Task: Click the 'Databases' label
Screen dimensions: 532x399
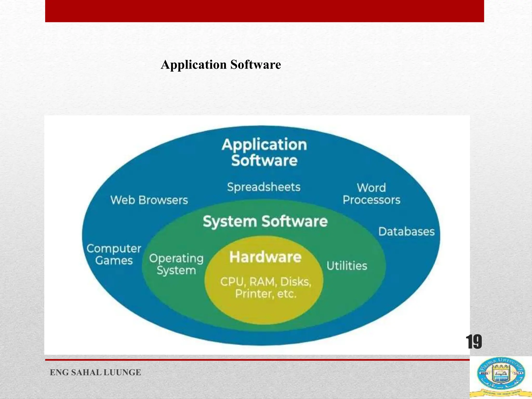Action: click(406, 231)
